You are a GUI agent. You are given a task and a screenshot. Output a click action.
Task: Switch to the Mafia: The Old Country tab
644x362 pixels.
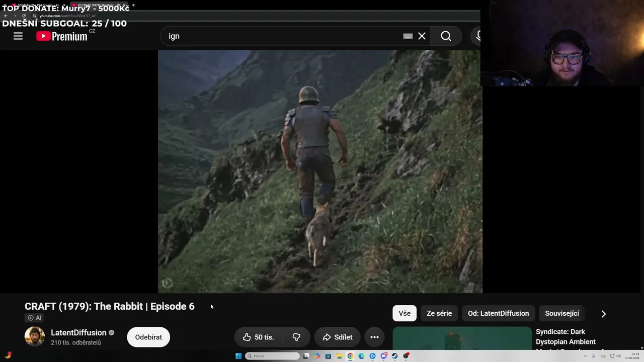[39, 6]
